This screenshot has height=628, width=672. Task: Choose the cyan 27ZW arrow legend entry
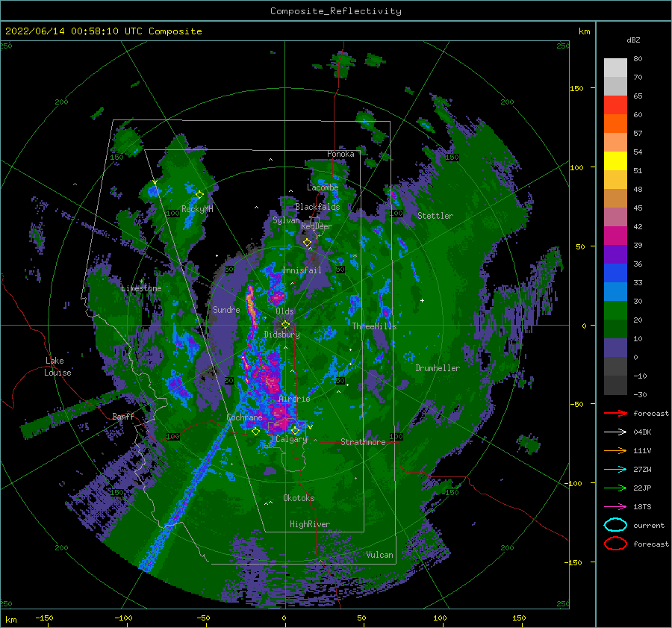[615, 470]
